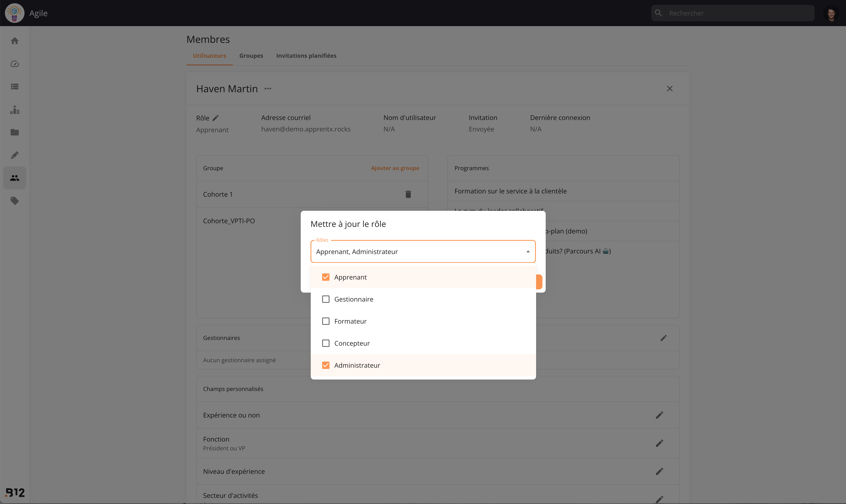The image size is (846, 504).
Task: Open the user avatar menu
Action: (x=831, y=13)
